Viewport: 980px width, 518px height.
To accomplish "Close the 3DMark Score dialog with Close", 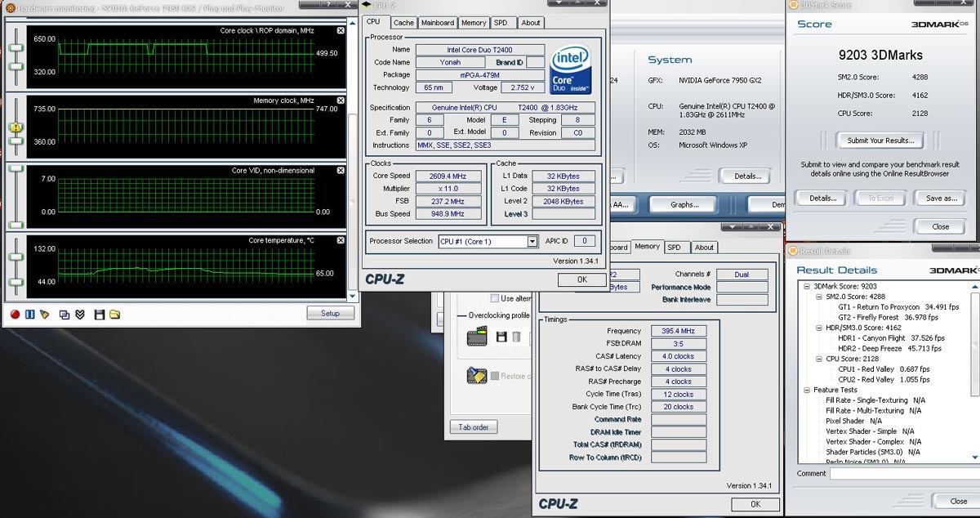I will click(941, 226).
